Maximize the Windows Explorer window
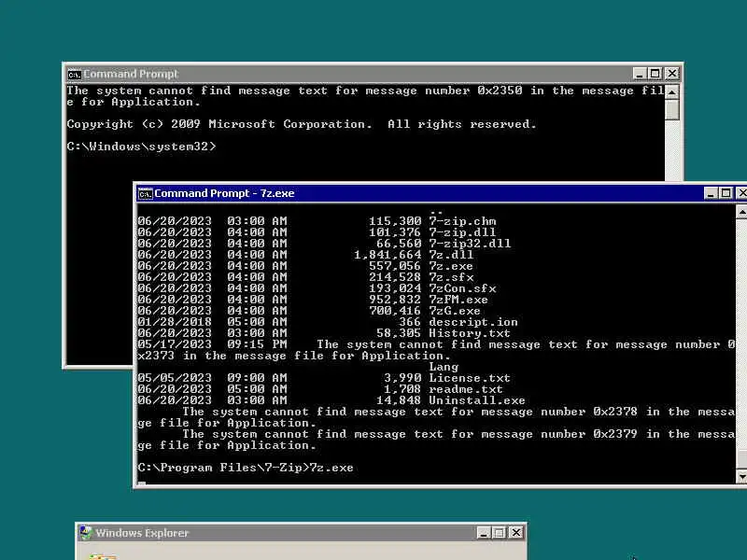This screenshot has height=560, width=747. tap(499, 533)
